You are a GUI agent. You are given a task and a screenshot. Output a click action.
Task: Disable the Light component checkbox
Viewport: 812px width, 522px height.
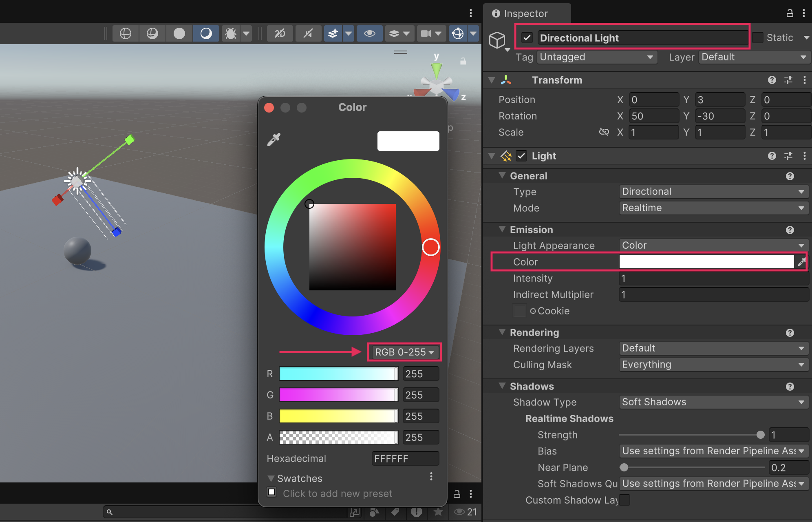521,156
